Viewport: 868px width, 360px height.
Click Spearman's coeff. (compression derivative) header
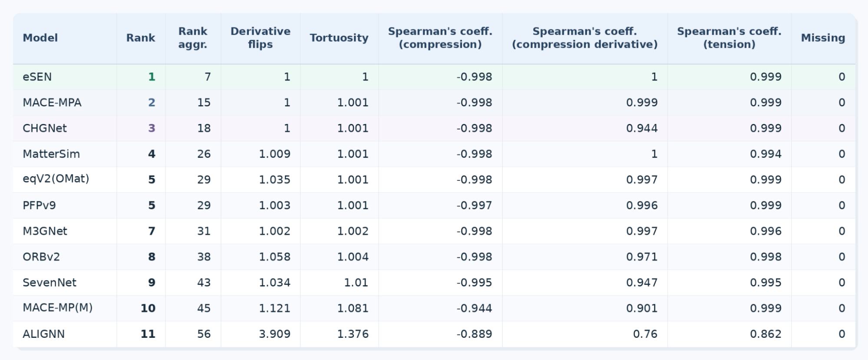585,38
